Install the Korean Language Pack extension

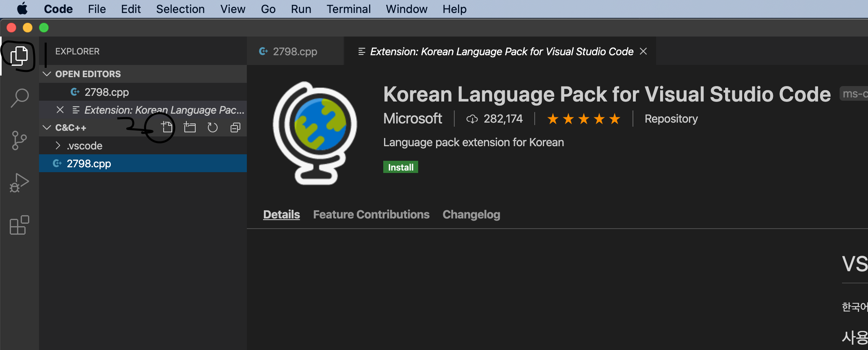[400, 167]
